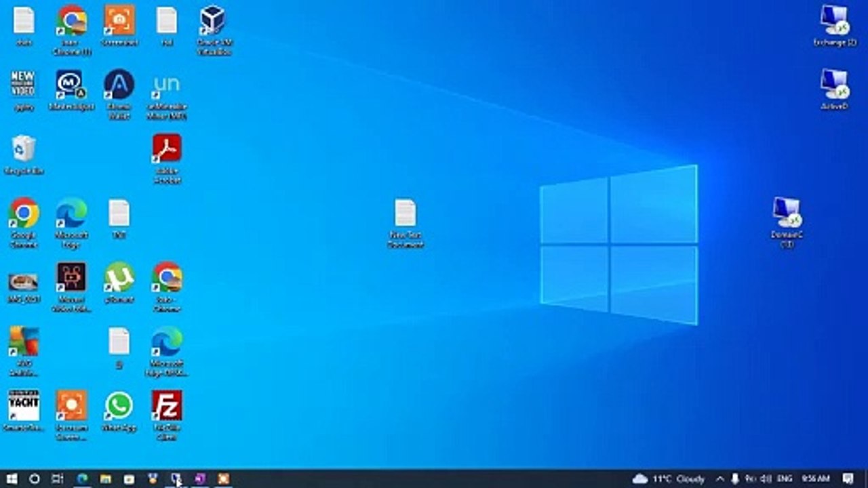
Task: Open the orange screen recorder in the taskbar
Action: coord(223,479)
